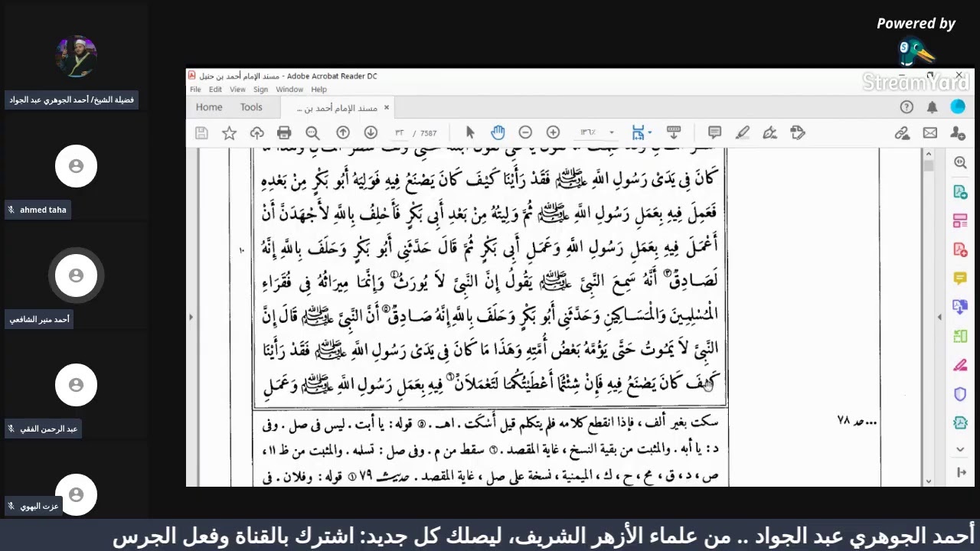Click the total pages 7587 text
980x551 pixels.
point(429,133)
